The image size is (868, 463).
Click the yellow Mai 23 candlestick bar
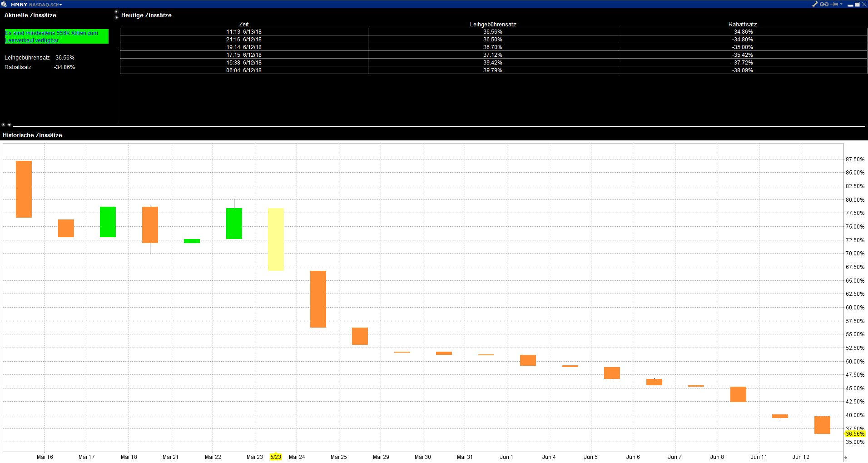(276, 239)
